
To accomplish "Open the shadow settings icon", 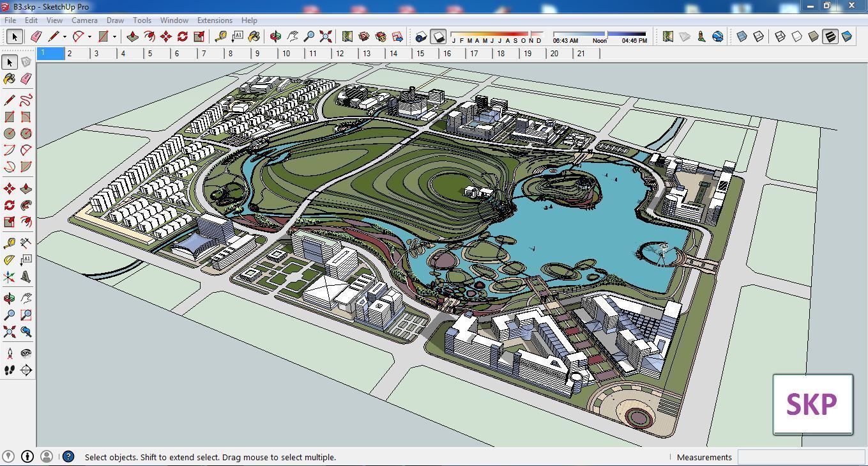I will coord(420,36).
